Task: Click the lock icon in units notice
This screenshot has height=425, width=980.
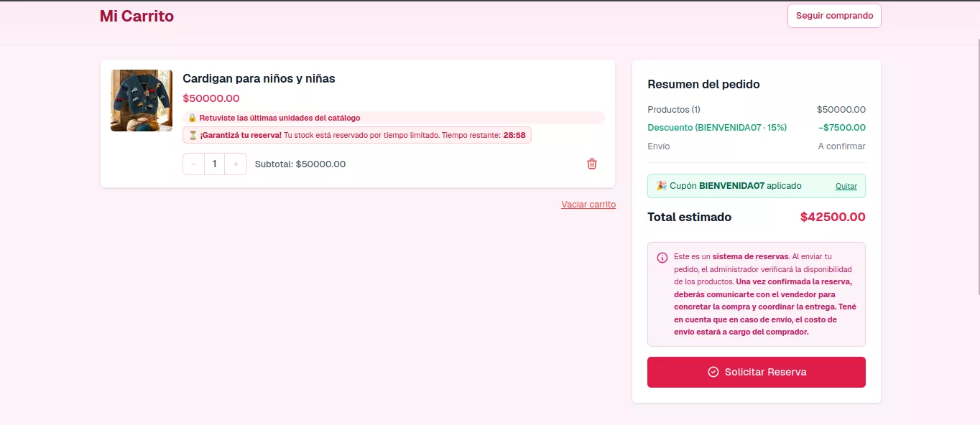Action: click(192, 118)
